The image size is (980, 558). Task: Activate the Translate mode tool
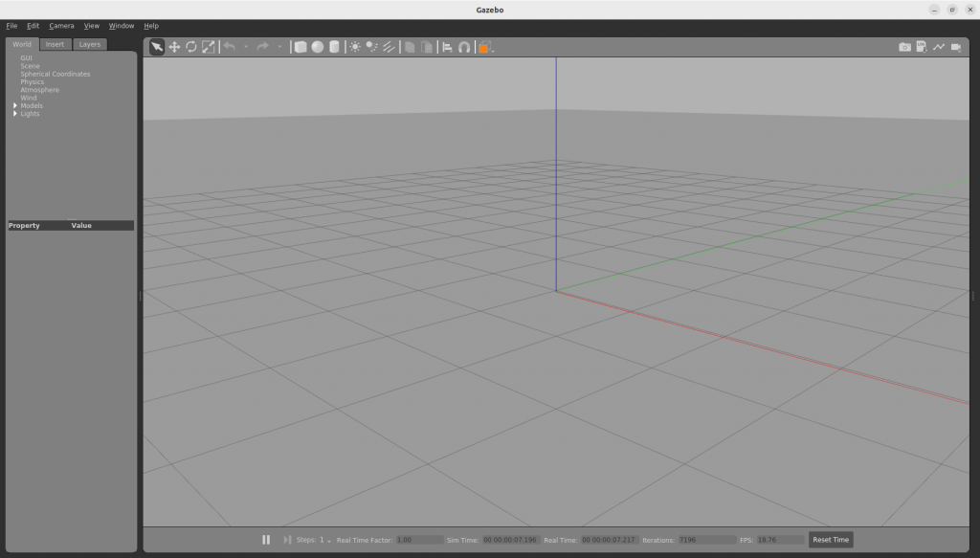(174, 47)
